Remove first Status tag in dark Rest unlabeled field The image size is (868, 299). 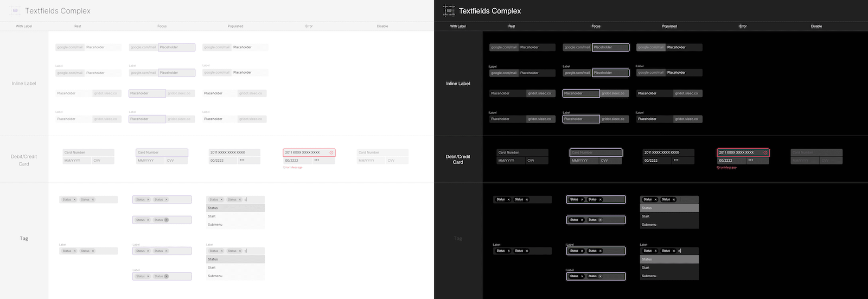tap(508, 200)
